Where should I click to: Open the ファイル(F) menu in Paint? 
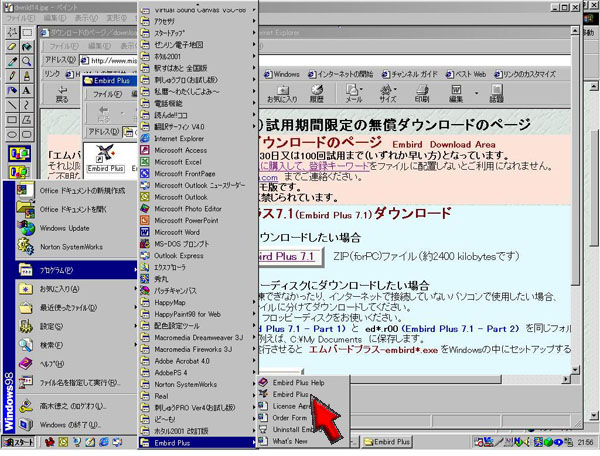coord(20,18)
